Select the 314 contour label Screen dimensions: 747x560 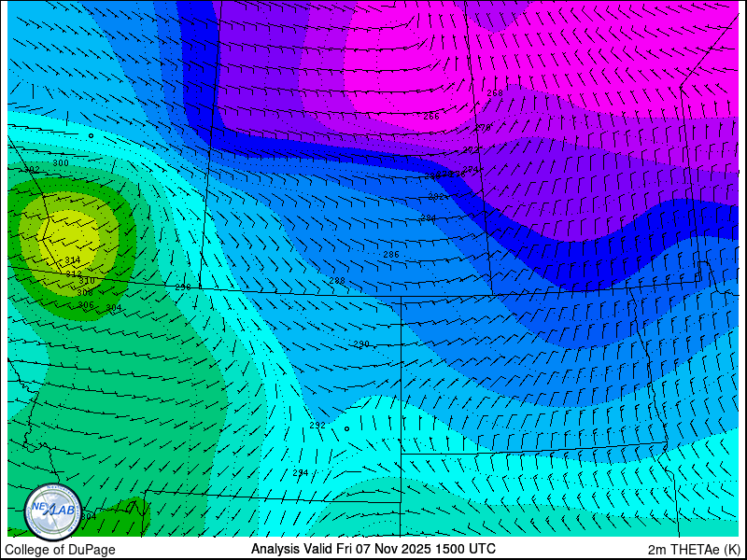pos(73,260)
